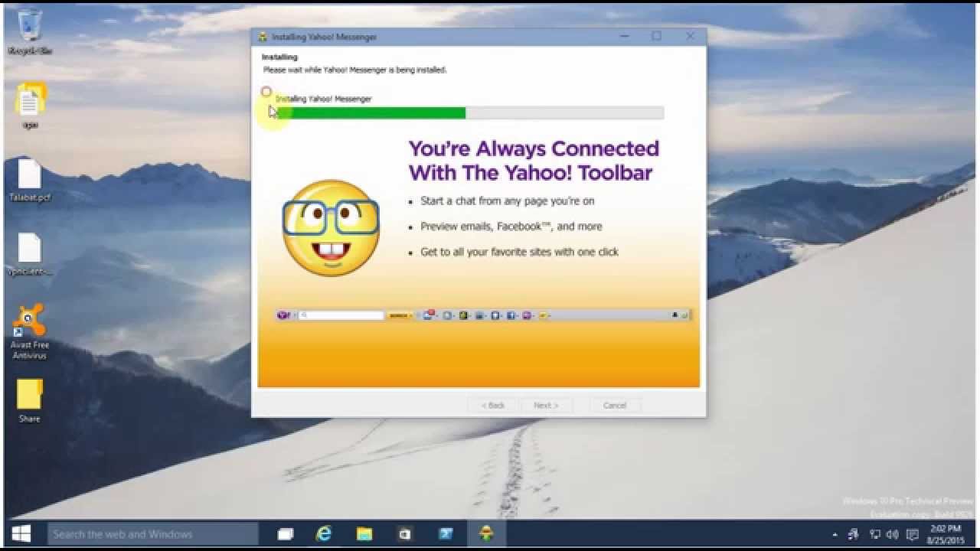
Task: Open Task View from the taskbar
Action: [286, 534]
